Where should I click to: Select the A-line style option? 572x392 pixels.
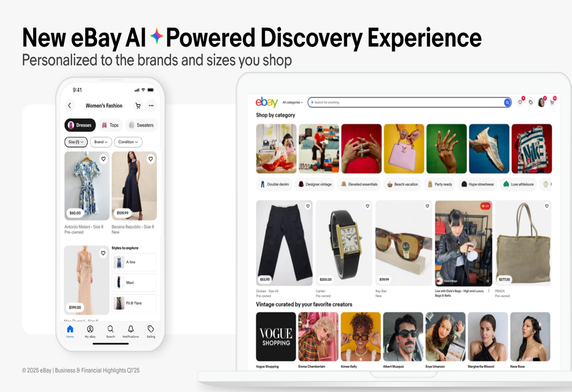(x=134, y=262)
